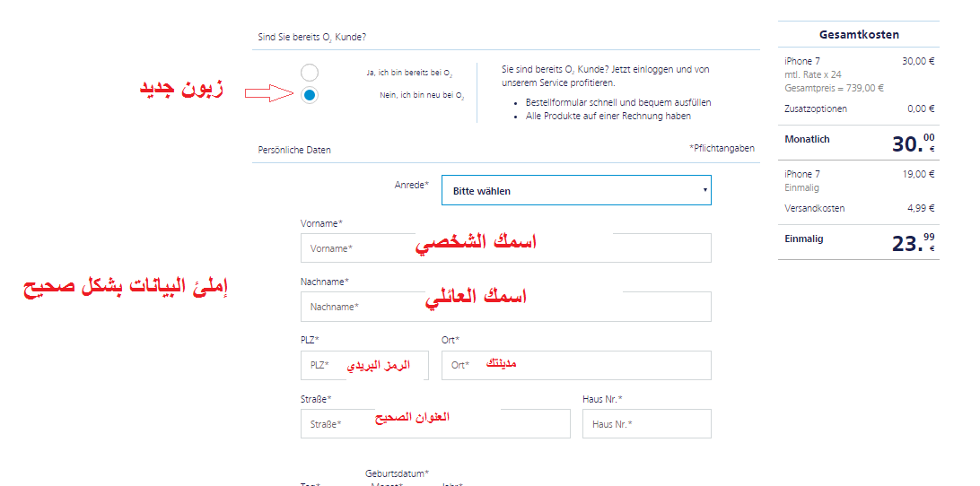
Task: Focus the Nachname input field
Action: click(505, 307)
